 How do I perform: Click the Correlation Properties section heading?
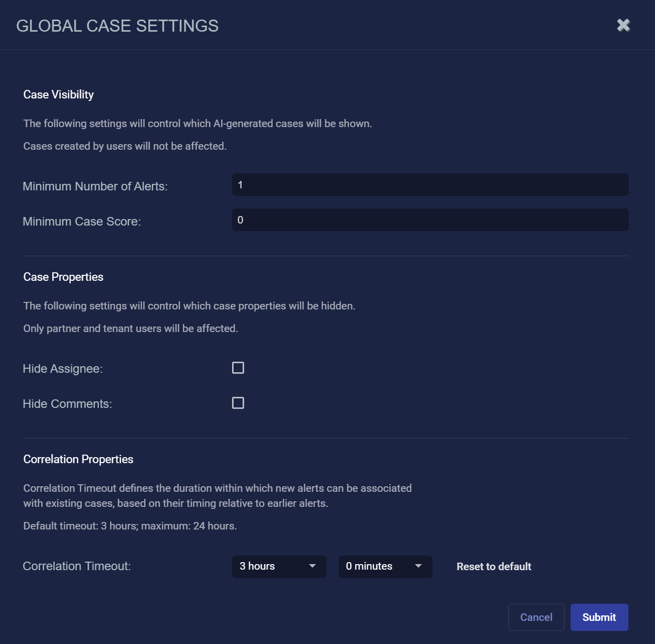(x=78, y=459)
